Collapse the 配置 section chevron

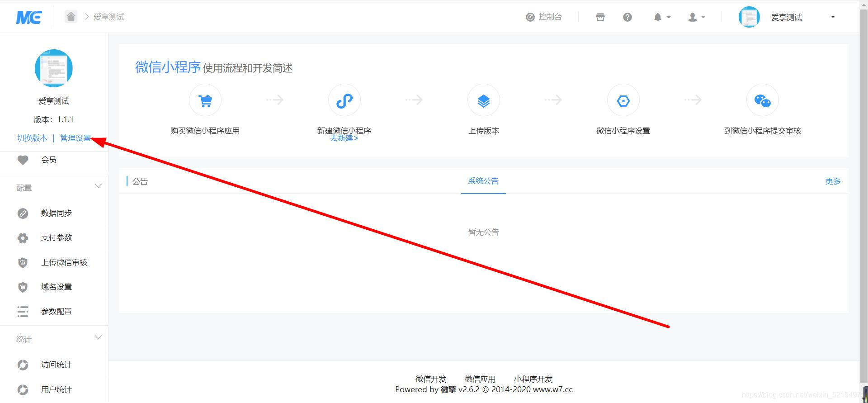[98, 186]
